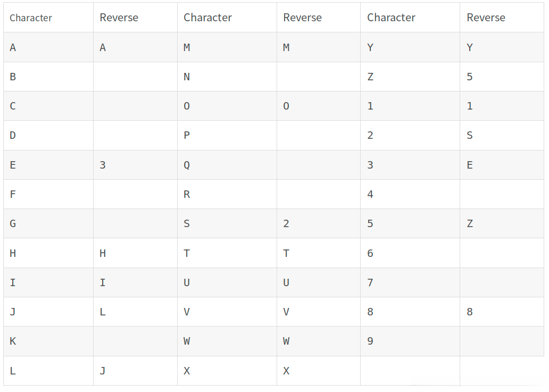Viewport: 549px width, 392px height.
Task: Select the character cell 9
Action: (x=370, y=341)
